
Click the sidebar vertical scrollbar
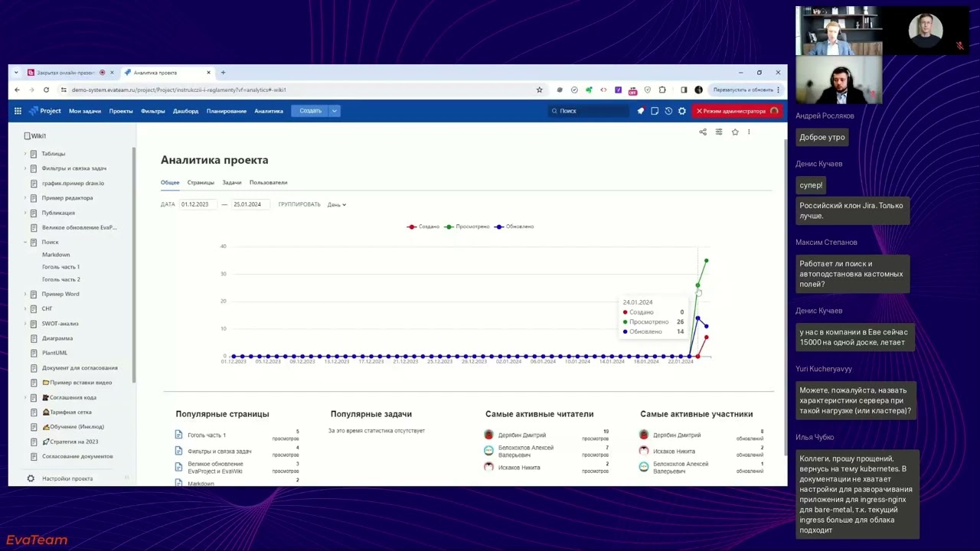[x=134, y=264]
